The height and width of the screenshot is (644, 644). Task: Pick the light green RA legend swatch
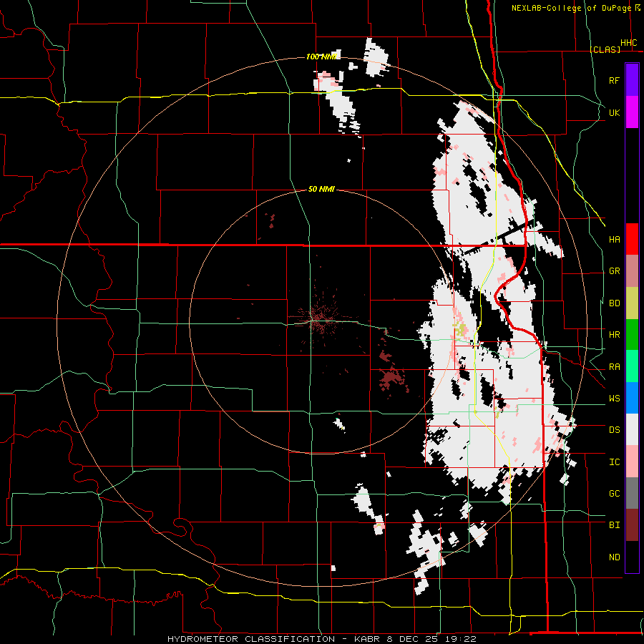pyautogui.click(x=632, y=366)
